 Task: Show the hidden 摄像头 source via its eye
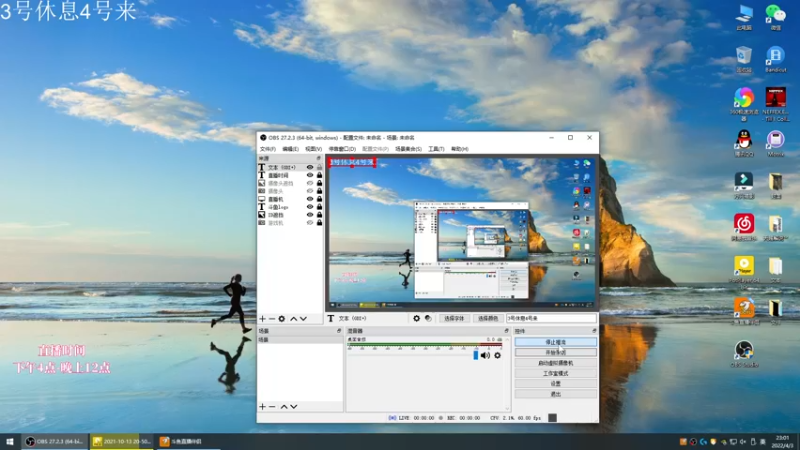click(310, 191)
